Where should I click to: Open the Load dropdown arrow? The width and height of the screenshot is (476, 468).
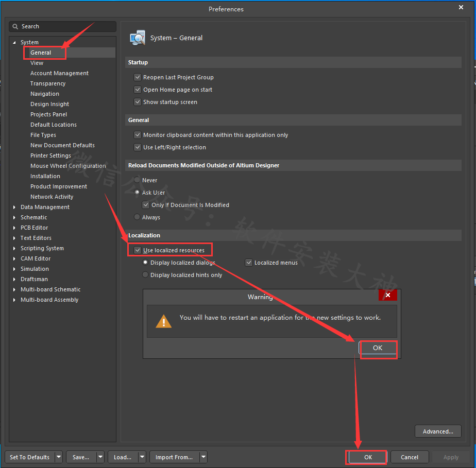coord(142,457)
